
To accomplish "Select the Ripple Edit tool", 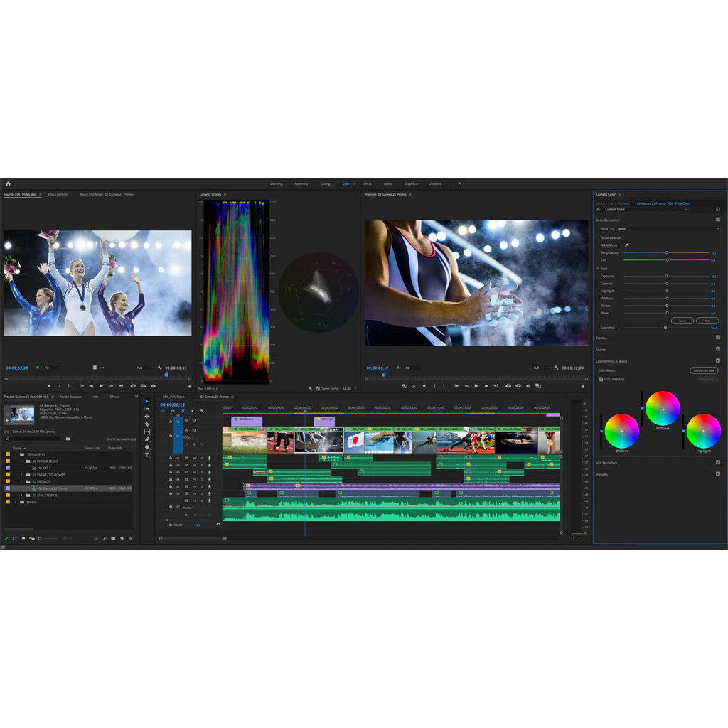I will (147, 417).
